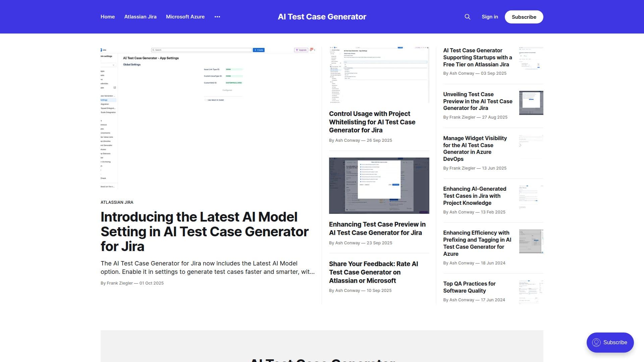Open Enhancing AI-Generated Test Cases article

point(475,196)
